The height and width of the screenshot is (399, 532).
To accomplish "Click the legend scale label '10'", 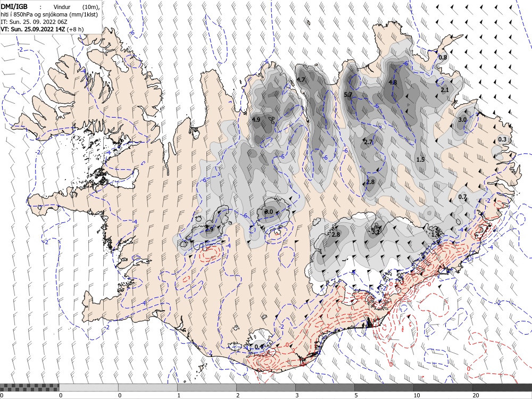I will [417, 395].
